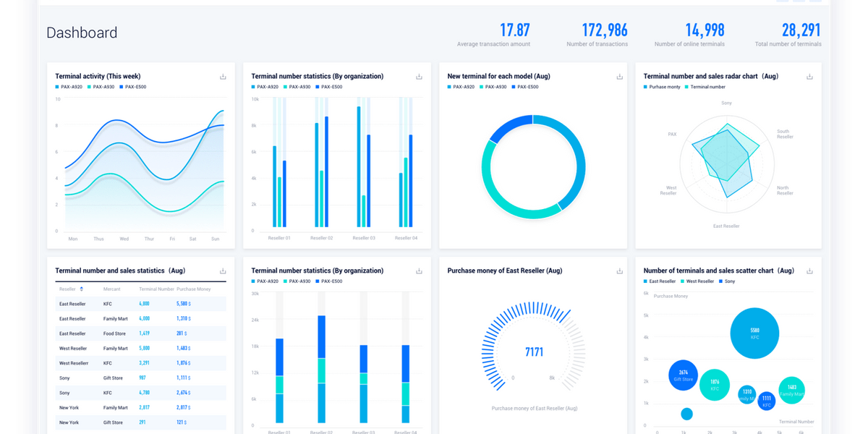Toggle PAX-A920 legend in top bar chart

pyautogui.click(x=265, y=87)
